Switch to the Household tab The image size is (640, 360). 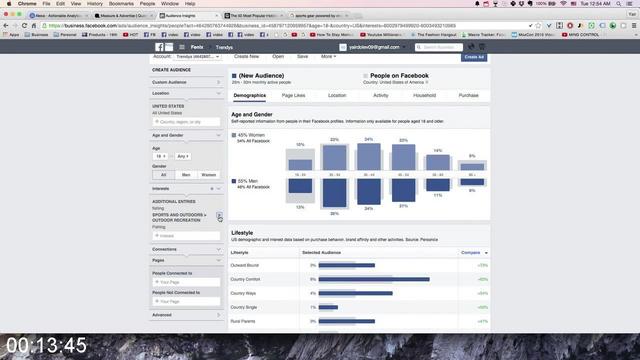[424, 96]
